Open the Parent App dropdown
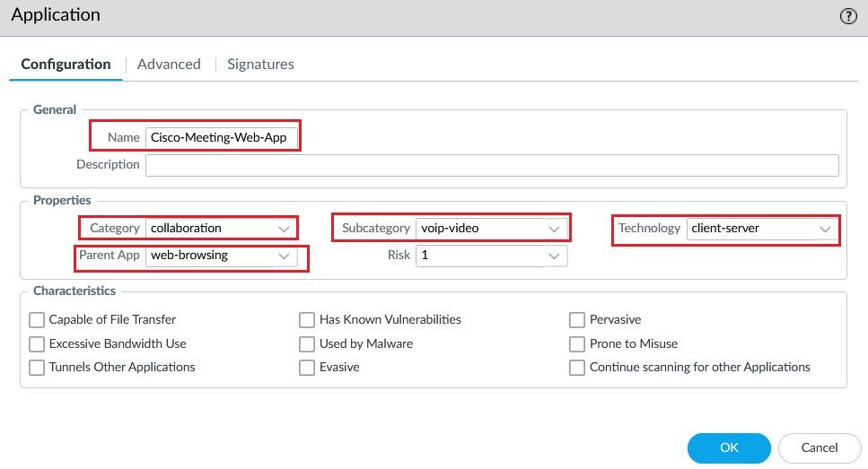868x469 pixels. pos(222,256)
